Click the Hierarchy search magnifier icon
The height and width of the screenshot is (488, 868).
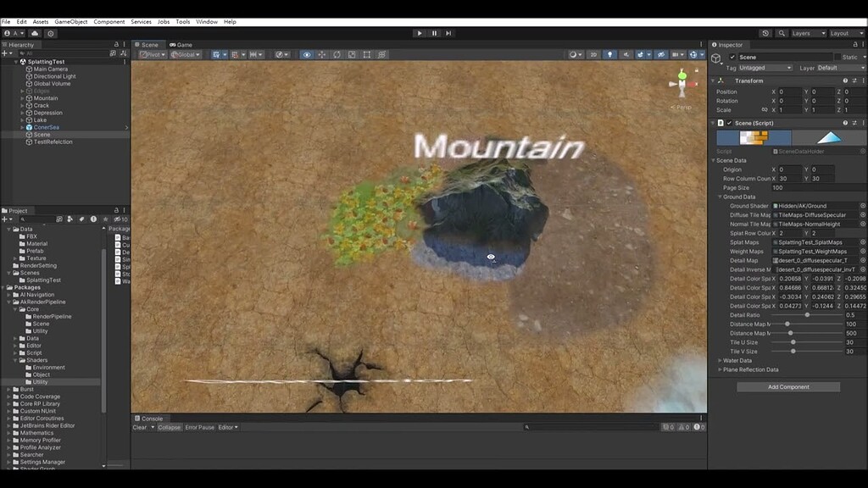pyautogui.click(x=23, y=53)
